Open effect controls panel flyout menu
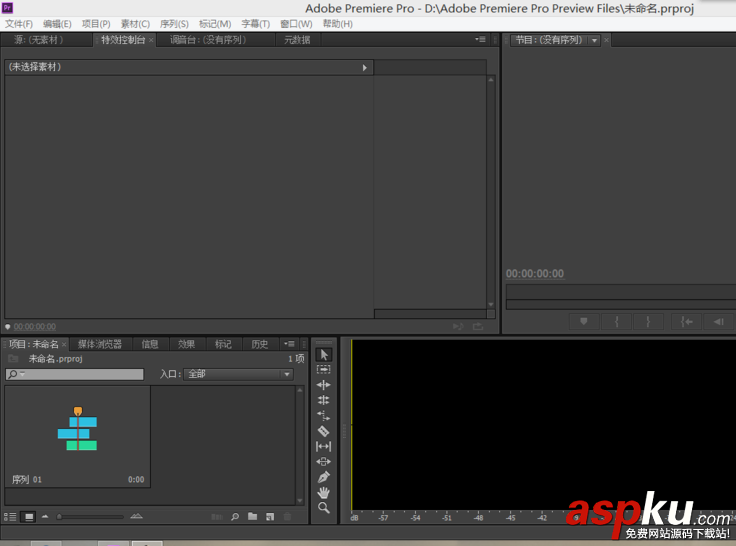 480,39
